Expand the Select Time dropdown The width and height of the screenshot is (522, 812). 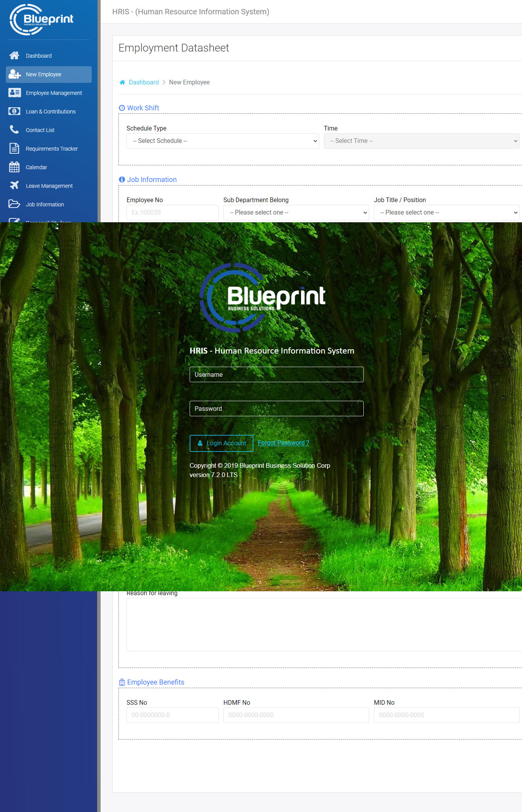coord(421,141)
